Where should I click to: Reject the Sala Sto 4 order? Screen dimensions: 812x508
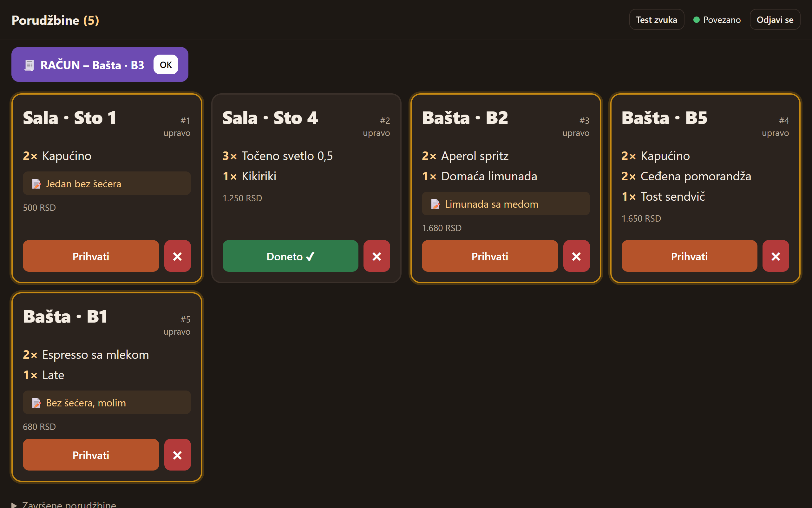377,256
